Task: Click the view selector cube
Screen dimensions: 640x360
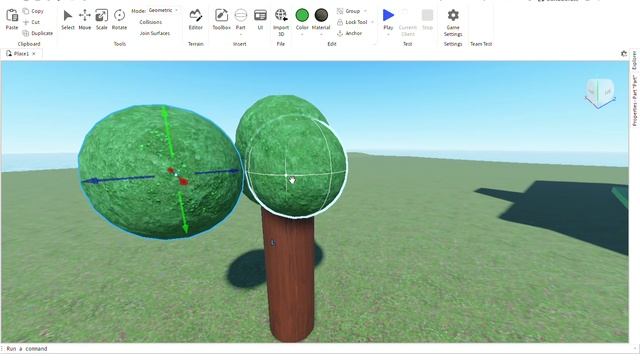Action: pos(599,93)
